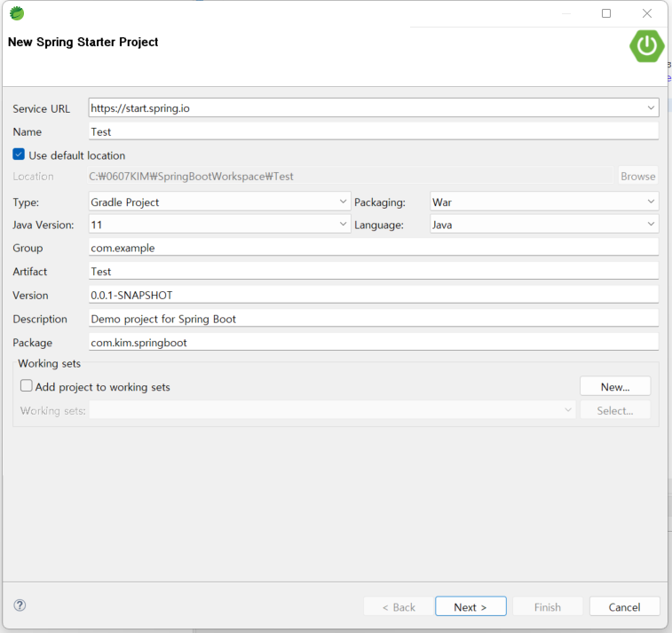
Task: Click the Packaging: label
Action: point(380,202)
